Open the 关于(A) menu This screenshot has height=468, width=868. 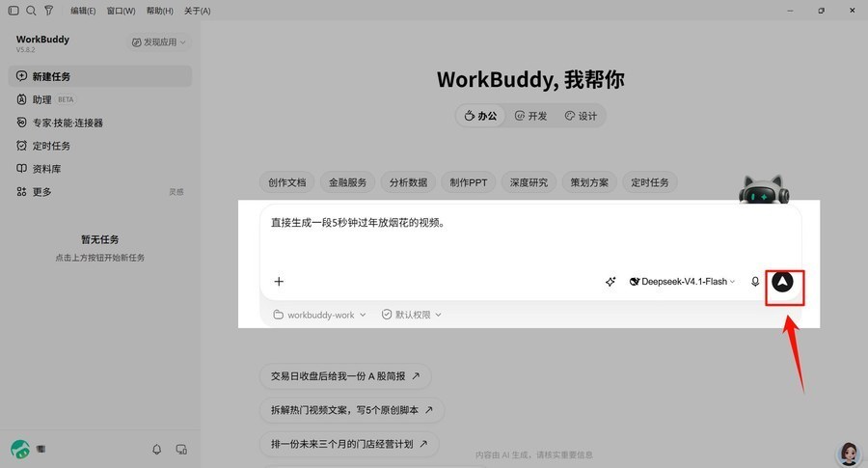197,11
